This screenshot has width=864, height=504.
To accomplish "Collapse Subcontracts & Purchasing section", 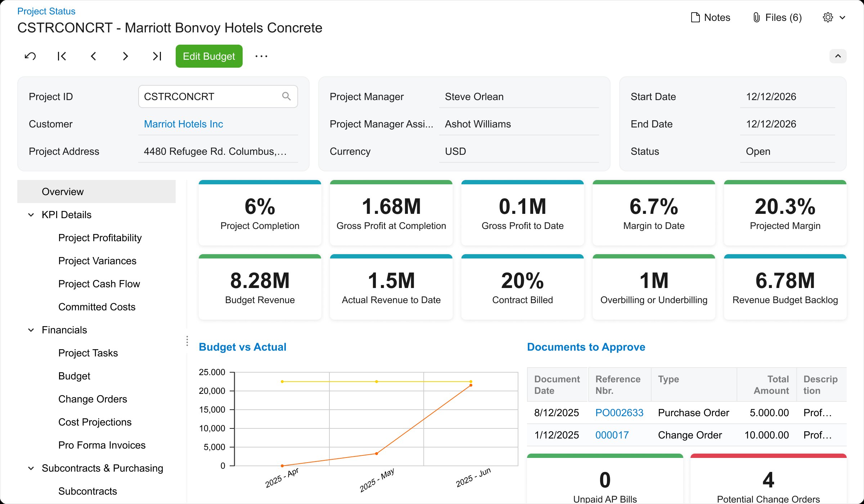I will point(31,468).
